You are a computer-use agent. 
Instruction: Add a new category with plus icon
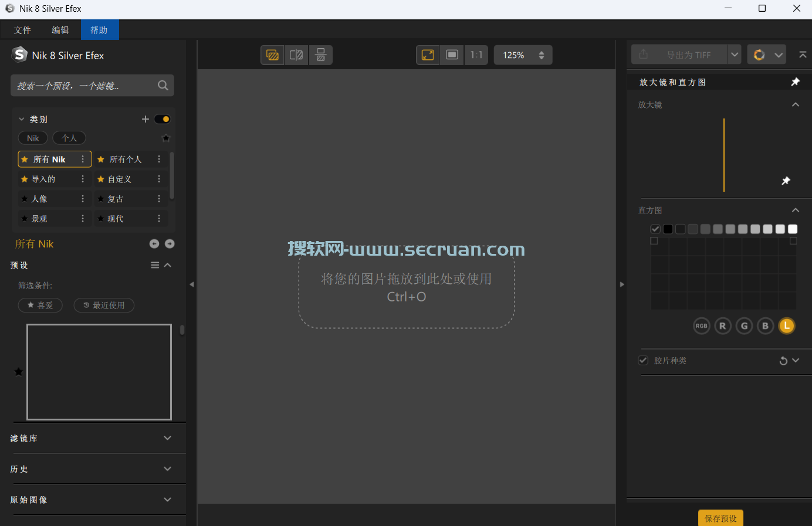(x=146, y=119)
